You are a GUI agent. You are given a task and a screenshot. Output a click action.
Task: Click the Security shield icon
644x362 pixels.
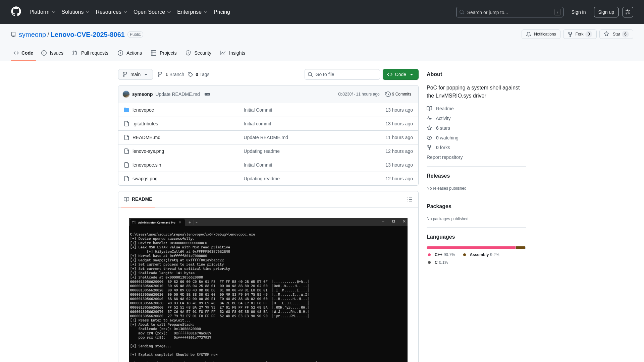[188, 53]
